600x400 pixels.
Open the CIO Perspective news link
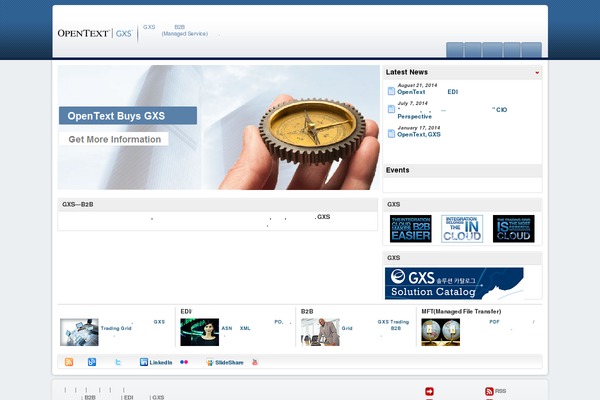click(452, 113)
